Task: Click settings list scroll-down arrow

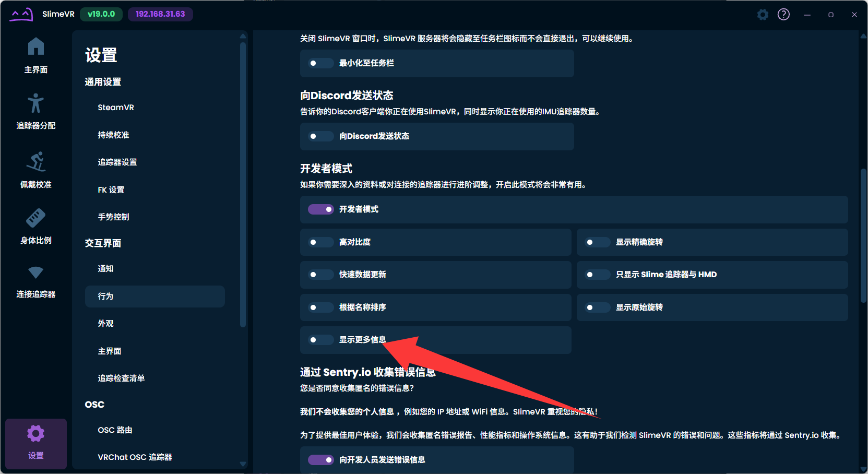Action: (x=243, y=464)
